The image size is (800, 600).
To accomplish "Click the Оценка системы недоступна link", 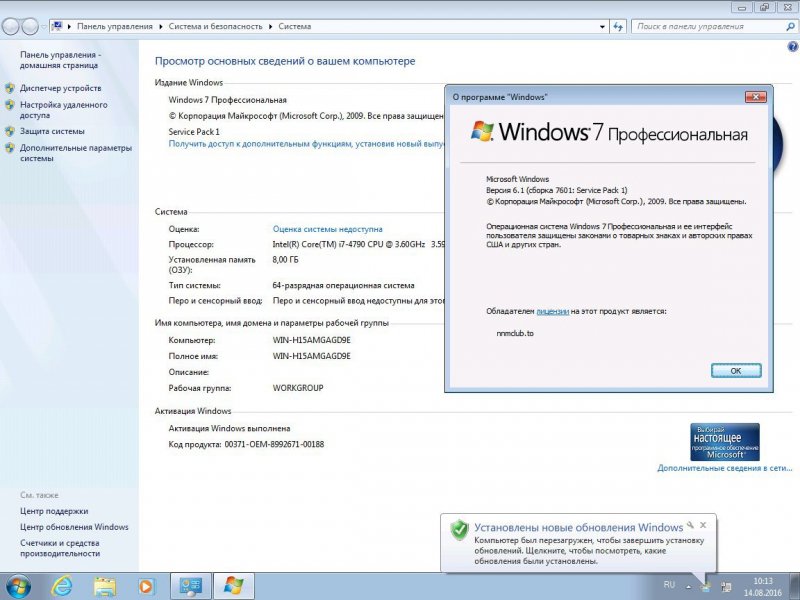I will coord(328,230).
